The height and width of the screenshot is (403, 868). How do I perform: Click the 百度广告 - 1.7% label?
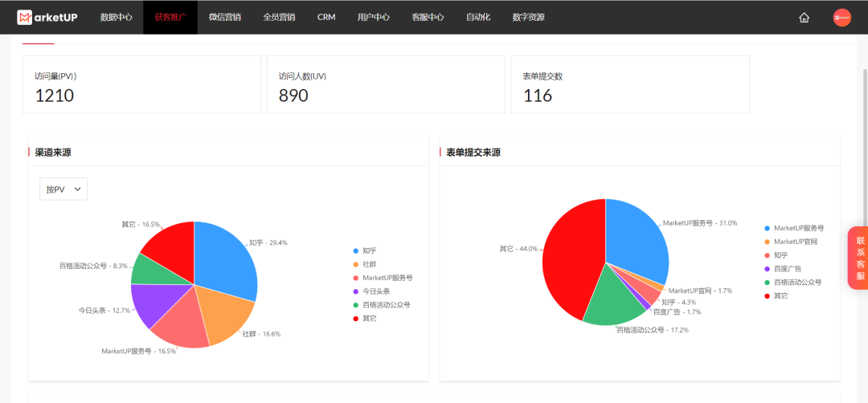pyautogui.click(x=677, y=311)
